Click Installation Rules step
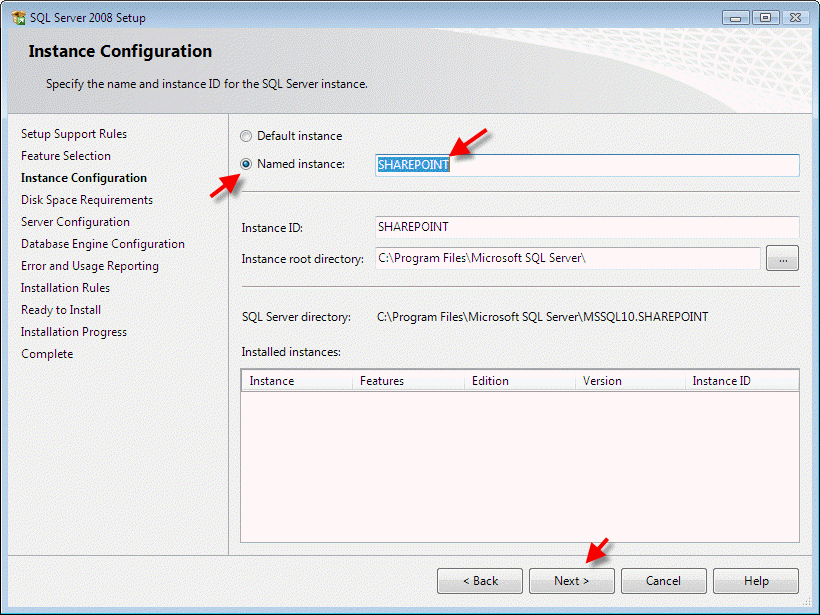Image resolution: width=820 pixels, height=615 pixels. [65, 288]
